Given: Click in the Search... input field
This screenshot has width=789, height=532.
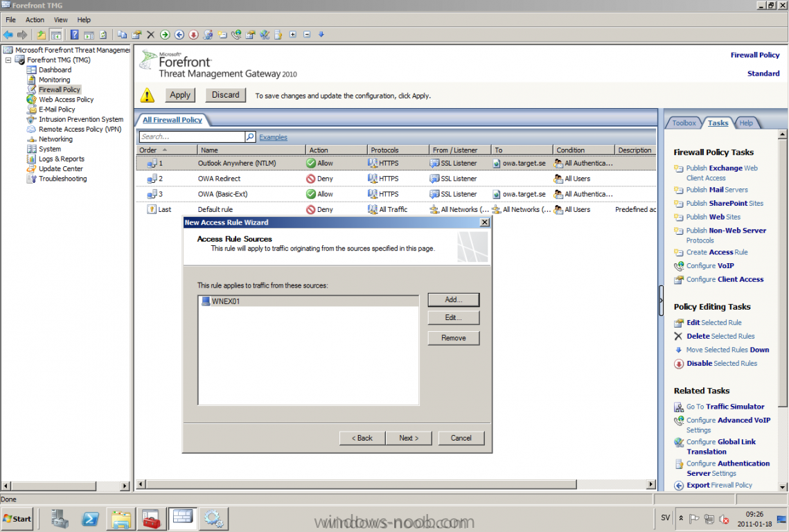Looking at the screenshot, I should [192, 137].
